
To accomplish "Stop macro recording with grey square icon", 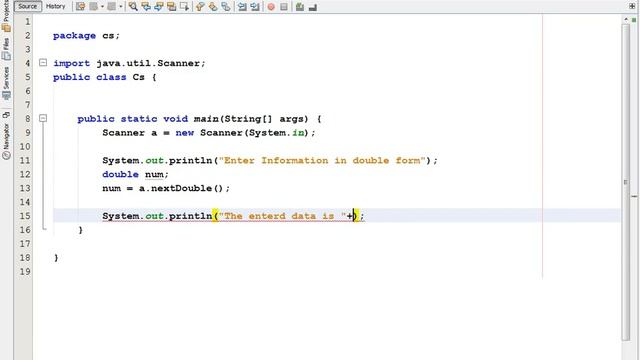I will coord(284,7).
